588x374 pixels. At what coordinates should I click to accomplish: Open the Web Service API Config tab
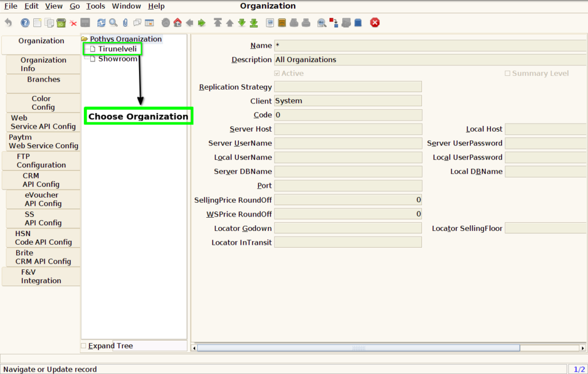[43, 122]
